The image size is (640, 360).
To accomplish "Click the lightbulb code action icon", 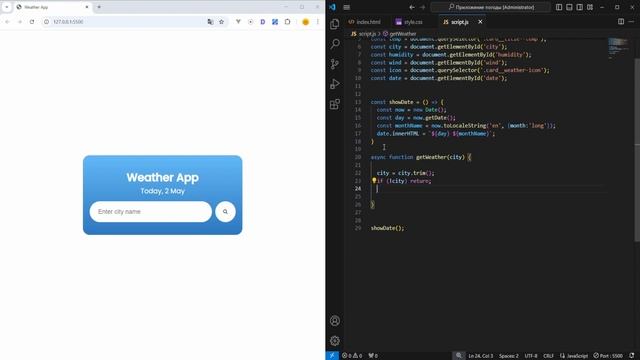I will point(374,180).
